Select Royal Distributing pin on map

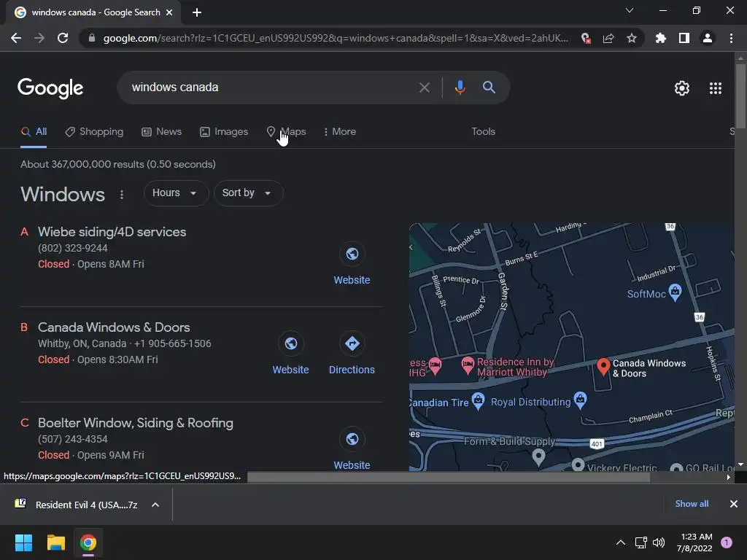580,400
